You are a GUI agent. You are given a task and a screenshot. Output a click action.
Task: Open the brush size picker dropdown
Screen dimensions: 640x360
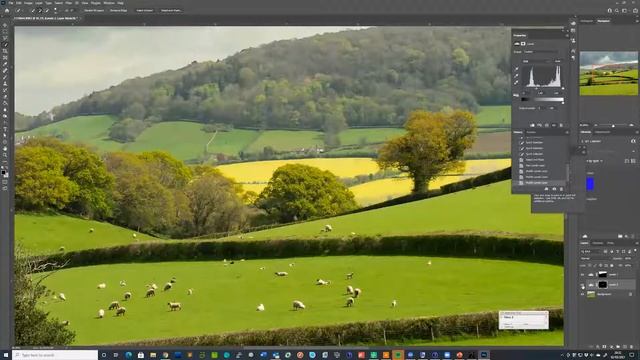[56, 10]
